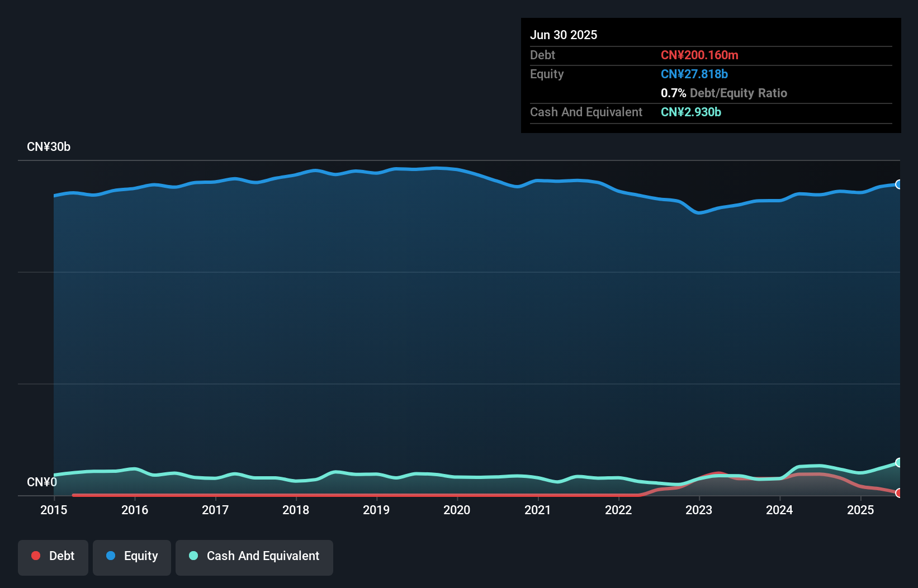Select the blue Equity line endpoint marker

899,184
